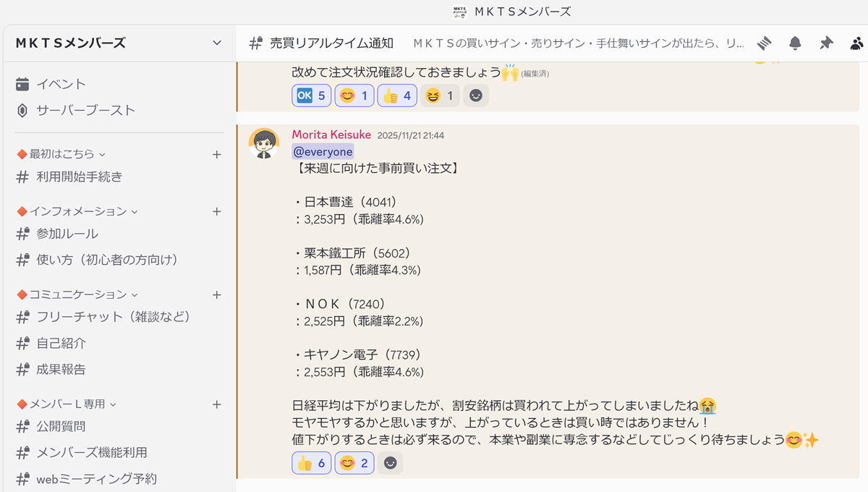Open the MKTSメンバーズ server dropdown menu
Screen dimensions: 868x492
click(x=217, y=43)
